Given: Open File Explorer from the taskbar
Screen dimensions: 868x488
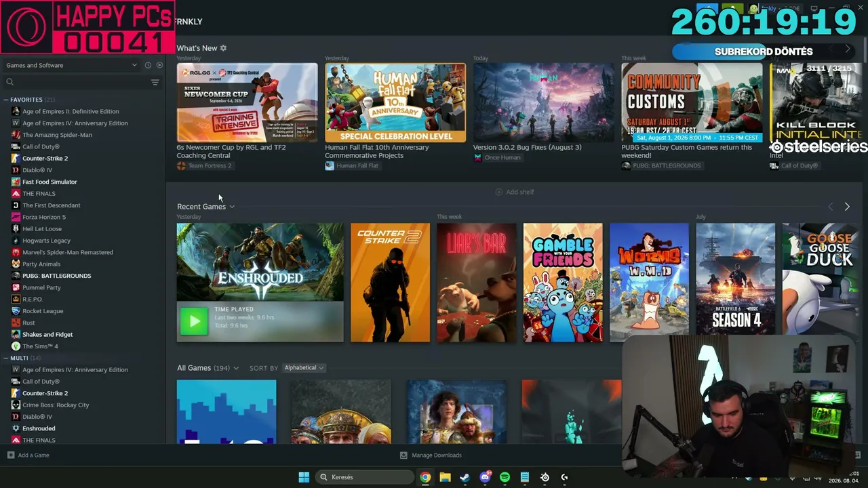Looking at the screenshot, I should tap(445, 477).
